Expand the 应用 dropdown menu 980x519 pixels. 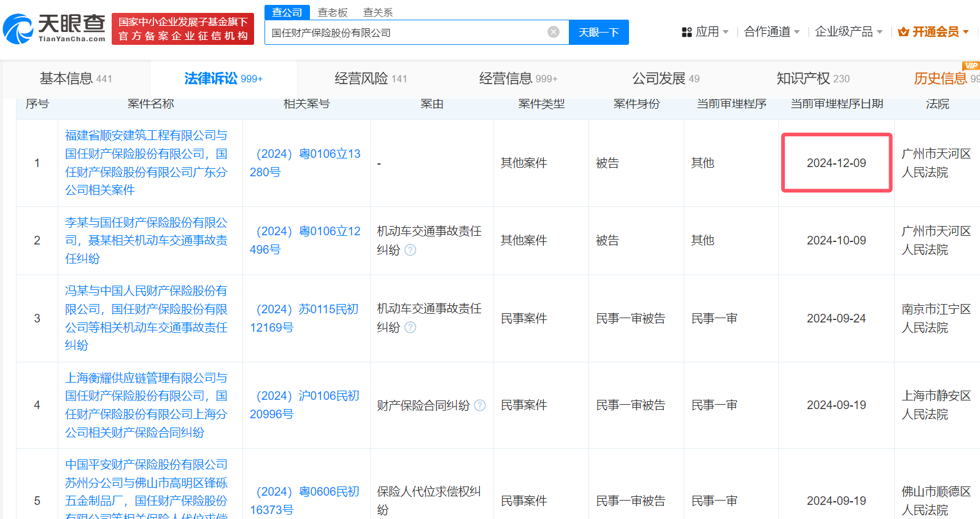(x=726, y=32)
